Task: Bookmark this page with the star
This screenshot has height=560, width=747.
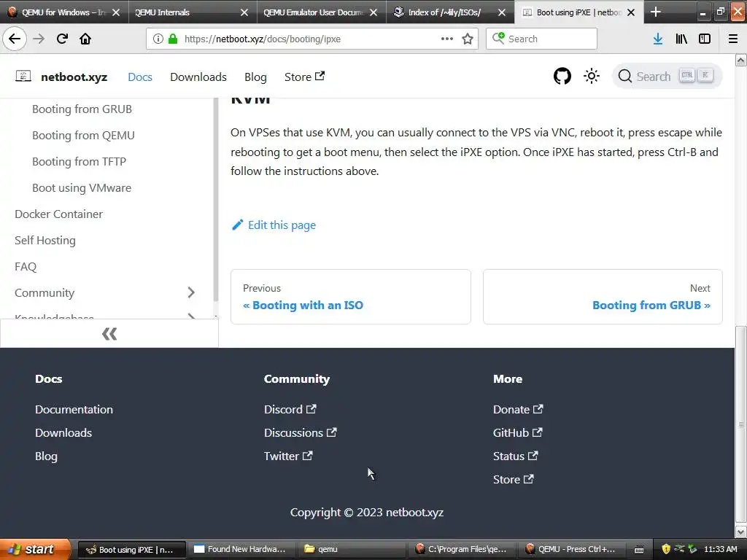Action: [468, 39]
